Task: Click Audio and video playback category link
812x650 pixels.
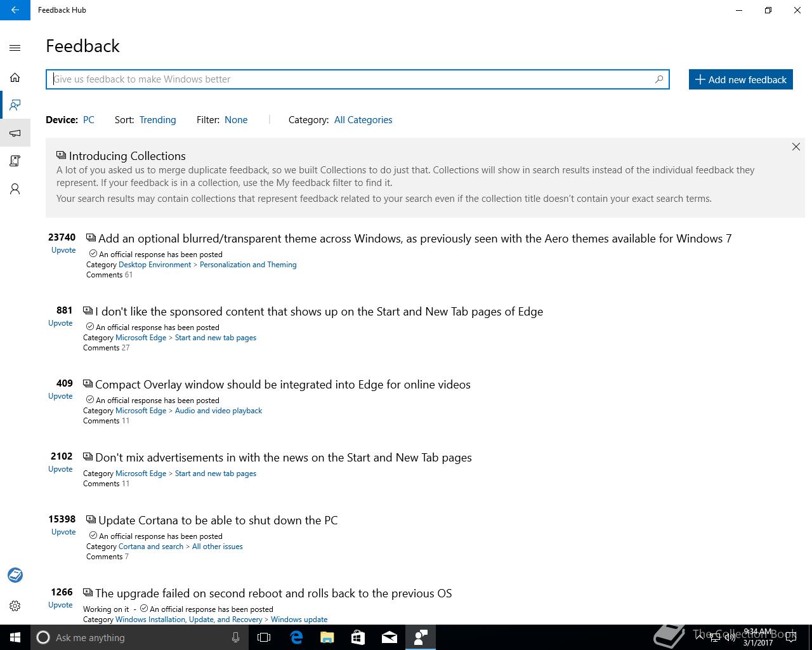Action: point(218,411)
